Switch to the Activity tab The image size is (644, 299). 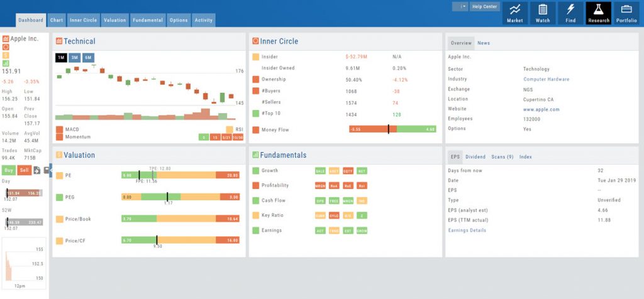tap(204, 20)
